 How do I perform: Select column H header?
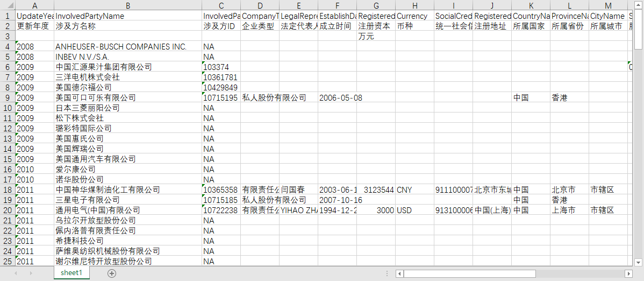tap(414, 5)
